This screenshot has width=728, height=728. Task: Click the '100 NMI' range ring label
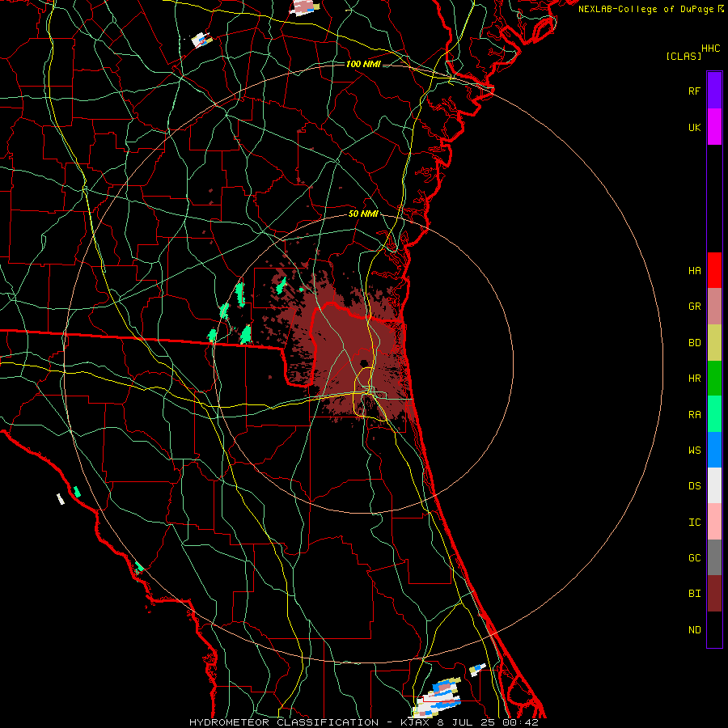(x=363, y=64)
